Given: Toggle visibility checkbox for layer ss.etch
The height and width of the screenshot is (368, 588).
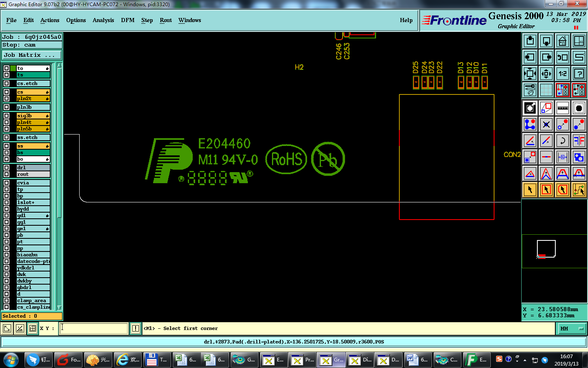Looking at the screenshot, I should click(x=7, y=137).
